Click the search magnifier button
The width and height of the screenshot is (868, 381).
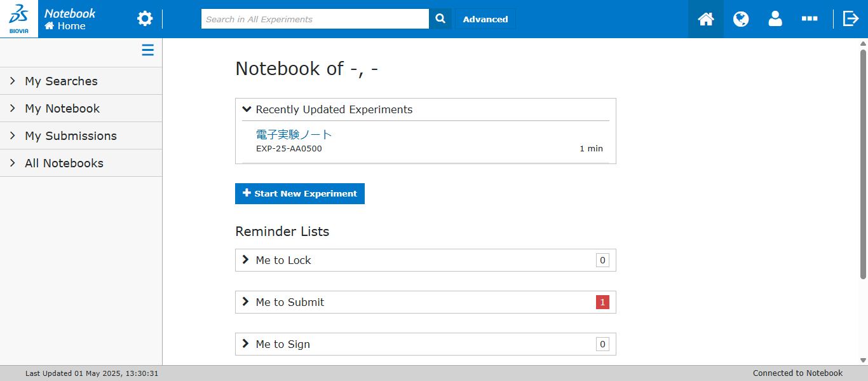coord(440,19)
